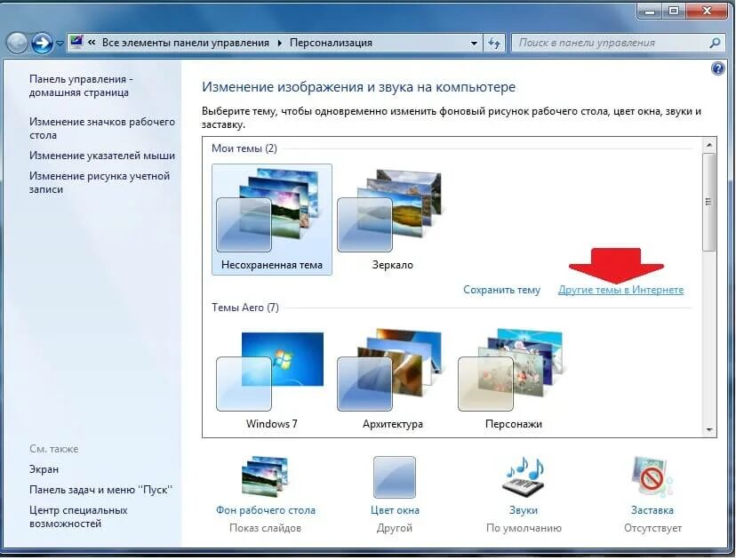Open the address bar history dropdown
Viewport: 736px width, 560px height.
[x=474, y=44]
